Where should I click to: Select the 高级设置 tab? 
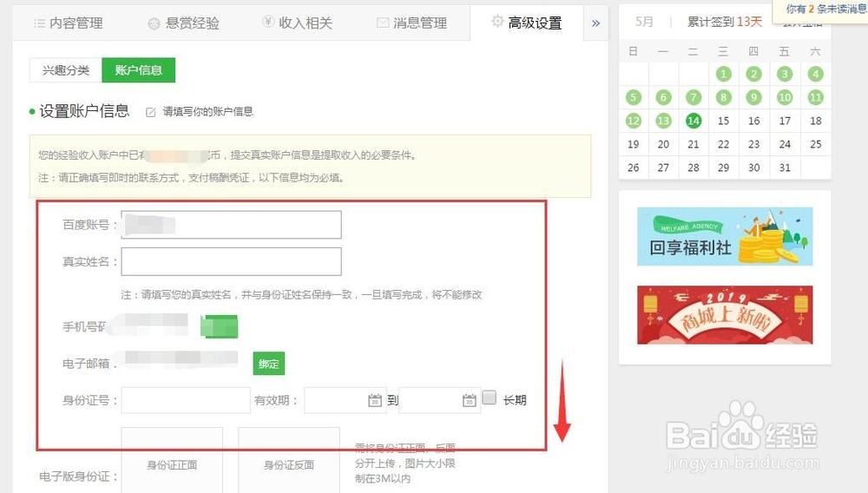[527, 23]
